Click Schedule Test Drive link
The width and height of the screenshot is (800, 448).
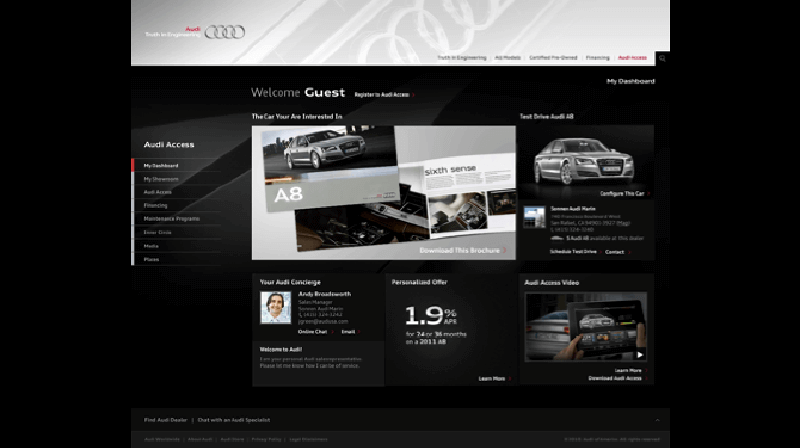point(574,252)
